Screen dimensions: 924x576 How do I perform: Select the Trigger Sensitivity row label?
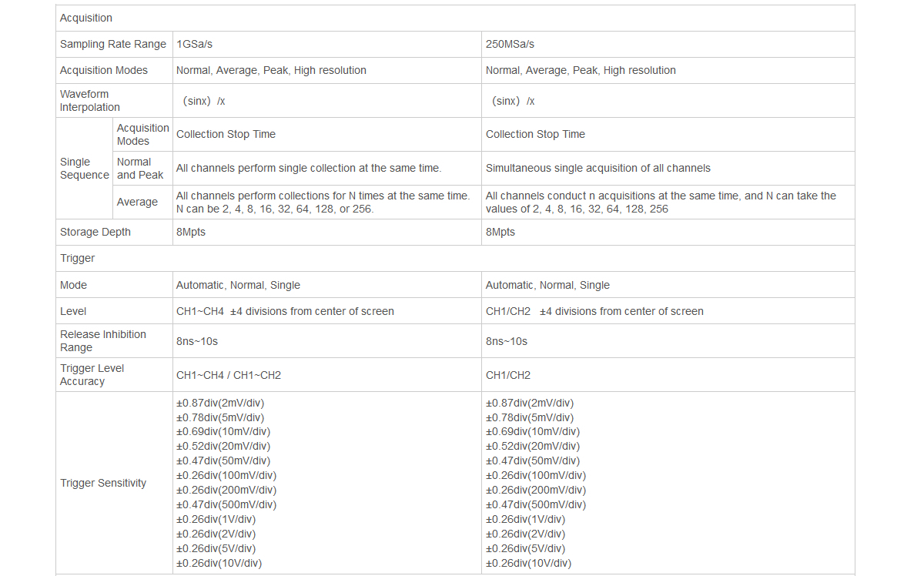[x=103, y=483]
